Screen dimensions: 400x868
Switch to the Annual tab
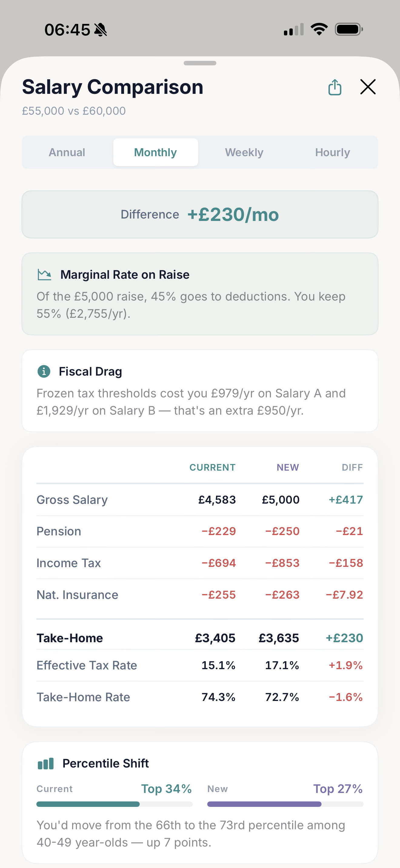(66, 152)
